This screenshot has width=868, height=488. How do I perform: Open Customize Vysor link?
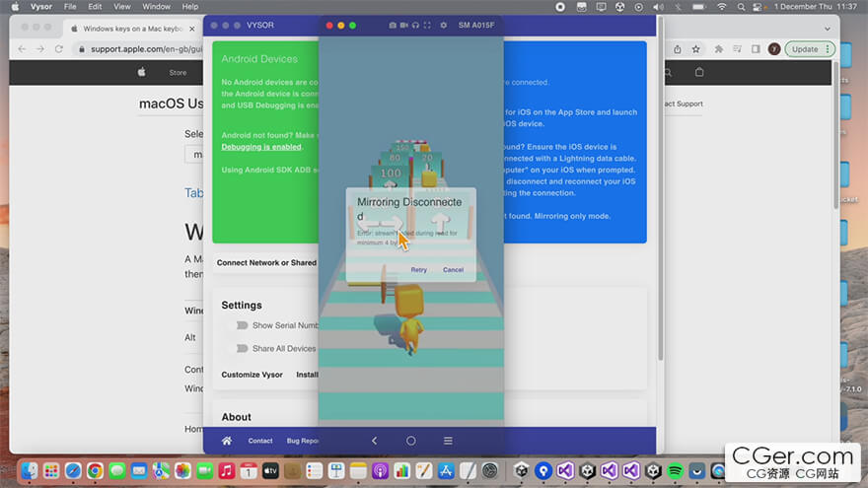[252, 375]
